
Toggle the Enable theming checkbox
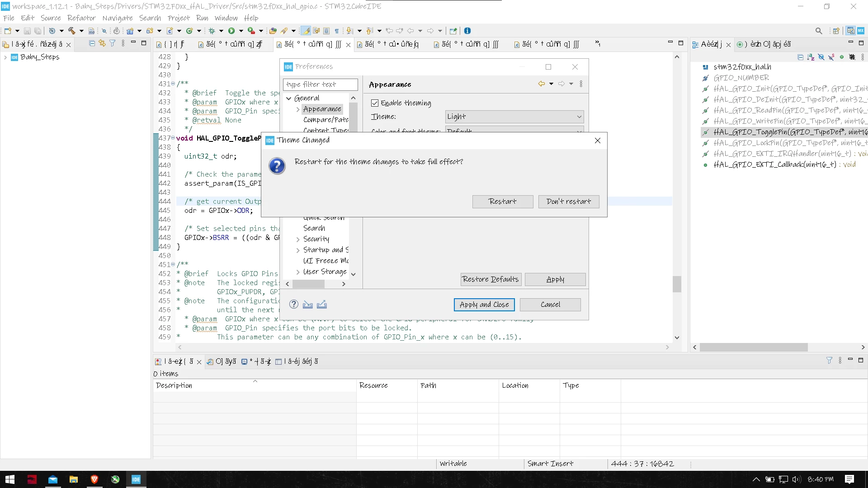point(375,103)
